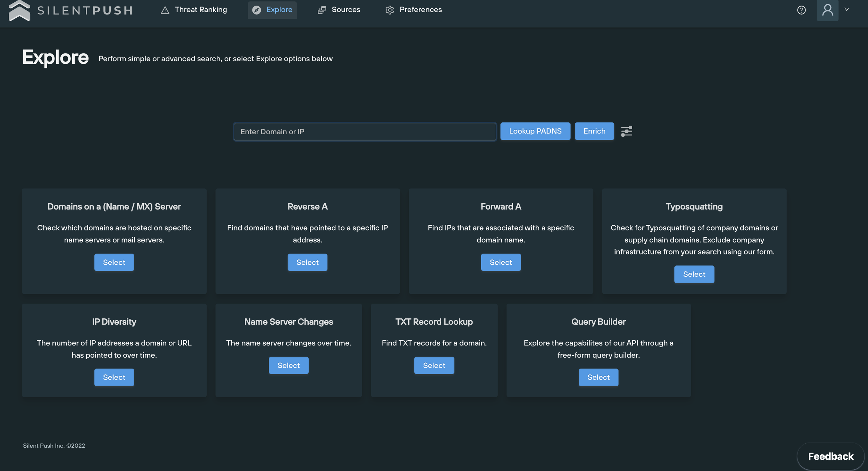Click the Sources stacked windows icon
The height and width of the screenshot is (471, 868).
coord(322,10)
